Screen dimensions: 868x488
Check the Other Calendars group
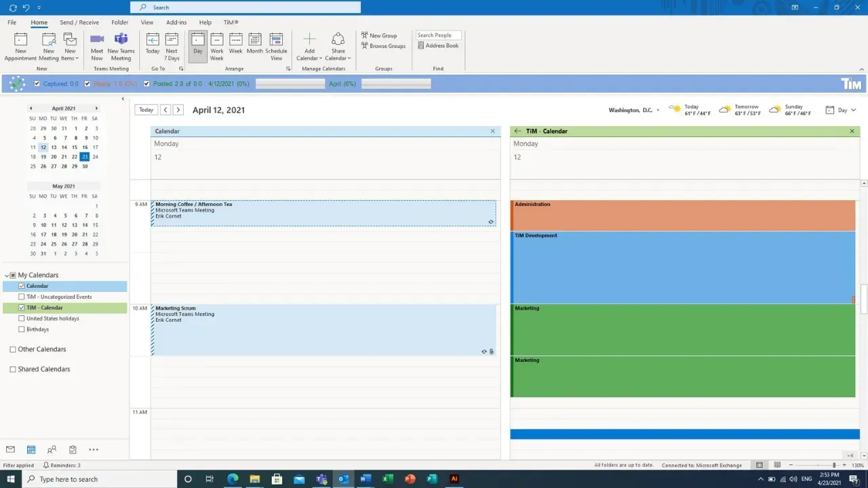13,349
